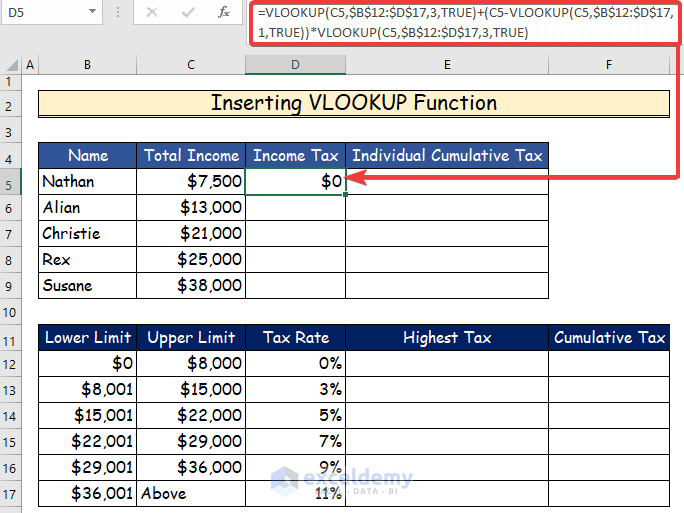Select column B header

[x=87, y=65]
